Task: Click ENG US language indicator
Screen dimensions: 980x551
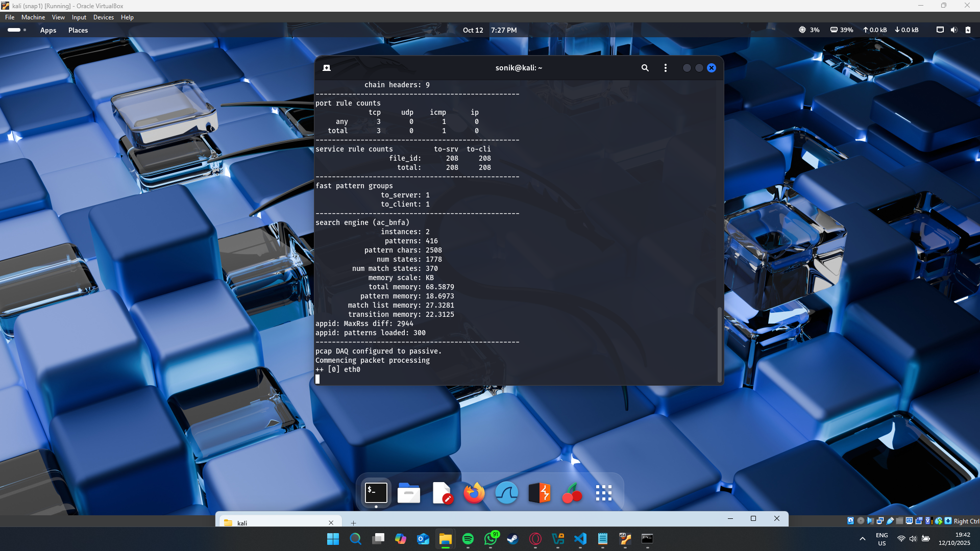Action: [x=882, y=539]
